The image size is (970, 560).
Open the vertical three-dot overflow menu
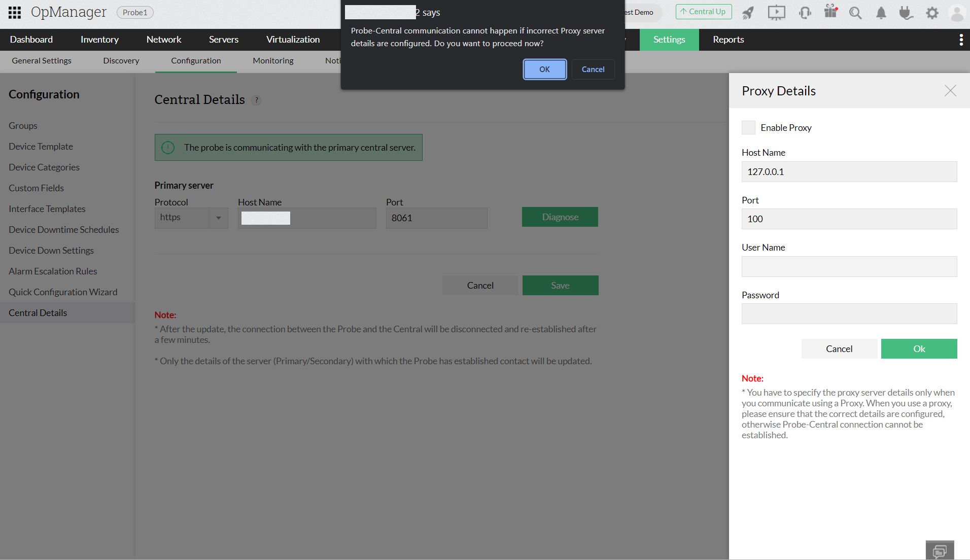coord(960,40)
